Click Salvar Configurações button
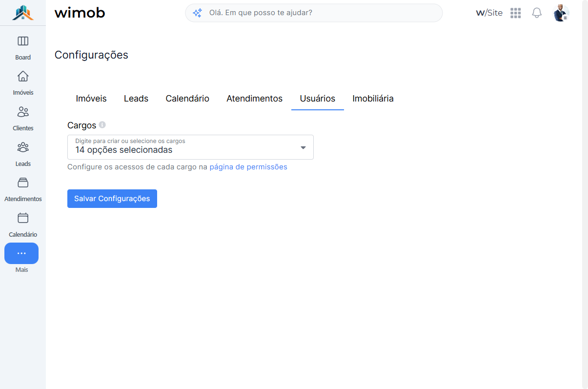This screenshot has width=588, height=389. click(x=112, y=199)
